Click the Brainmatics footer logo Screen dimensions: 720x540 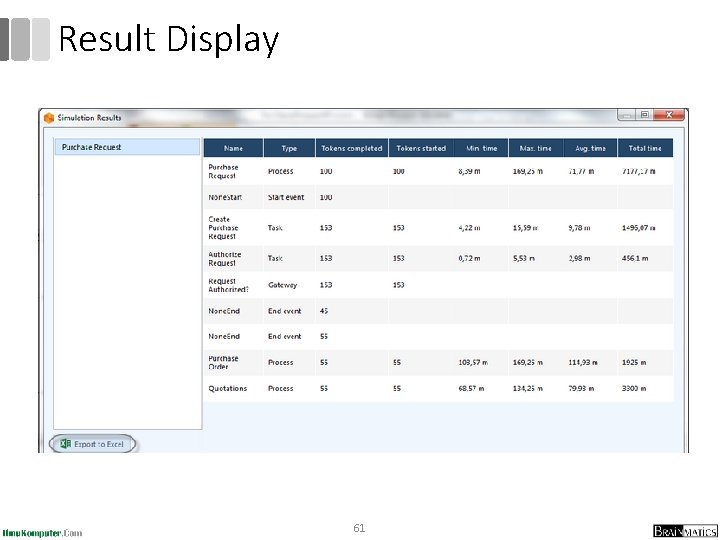point(685,531)
